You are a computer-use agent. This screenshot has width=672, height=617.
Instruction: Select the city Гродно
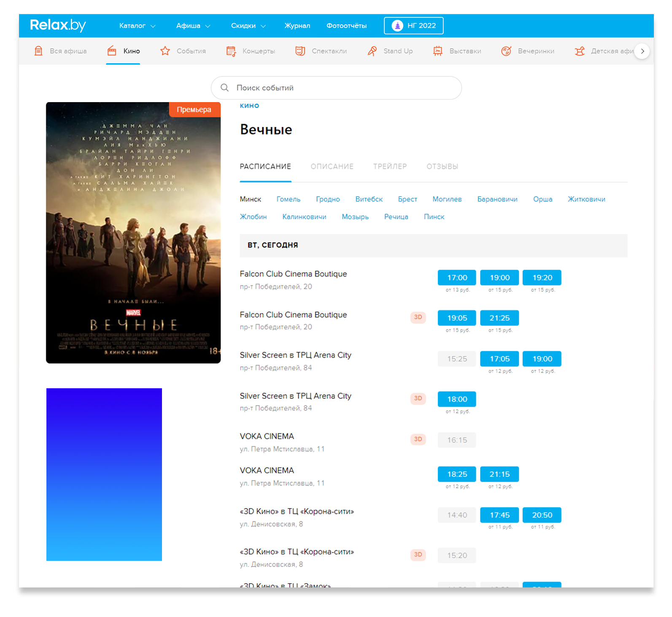tap(328, 199)
